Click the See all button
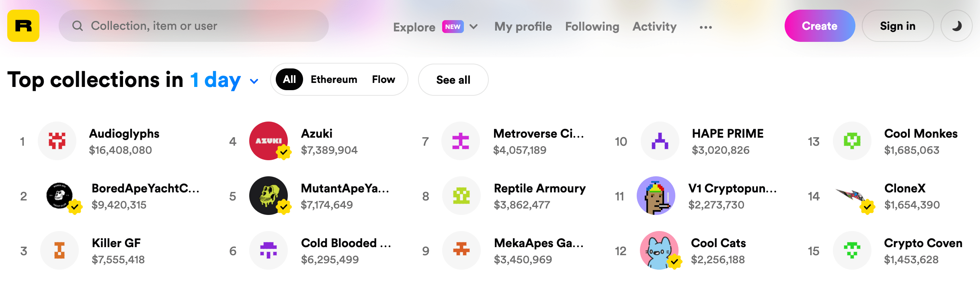The width and height of the screenshot is (980, 289). pos(453,80)
